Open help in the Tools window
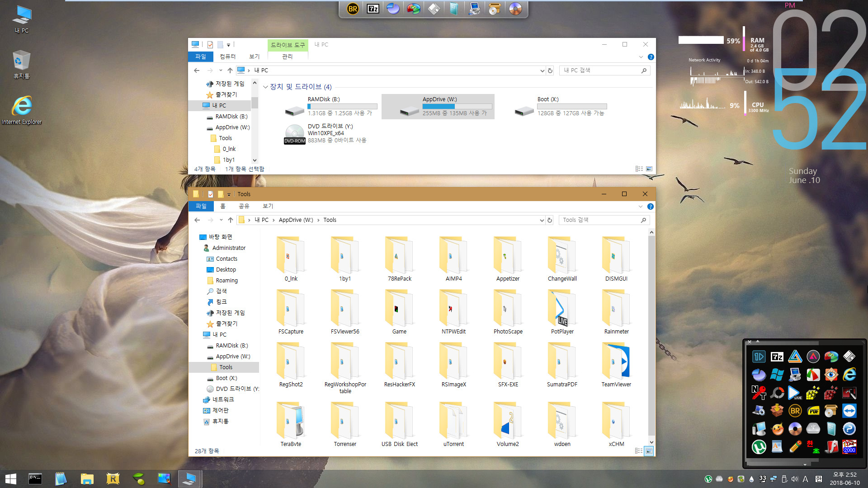868x488 pixels. [650, 206]
